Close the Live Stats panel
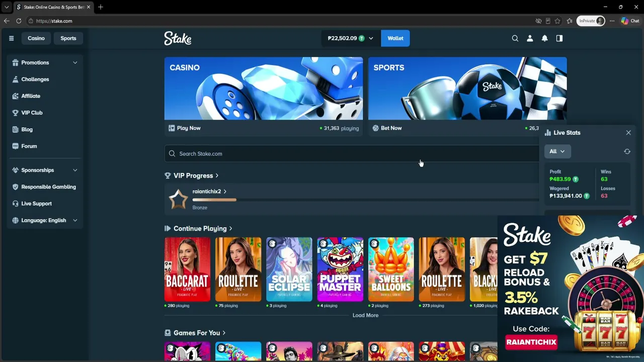Screen dimensions: 644x362 pos(628,133)
